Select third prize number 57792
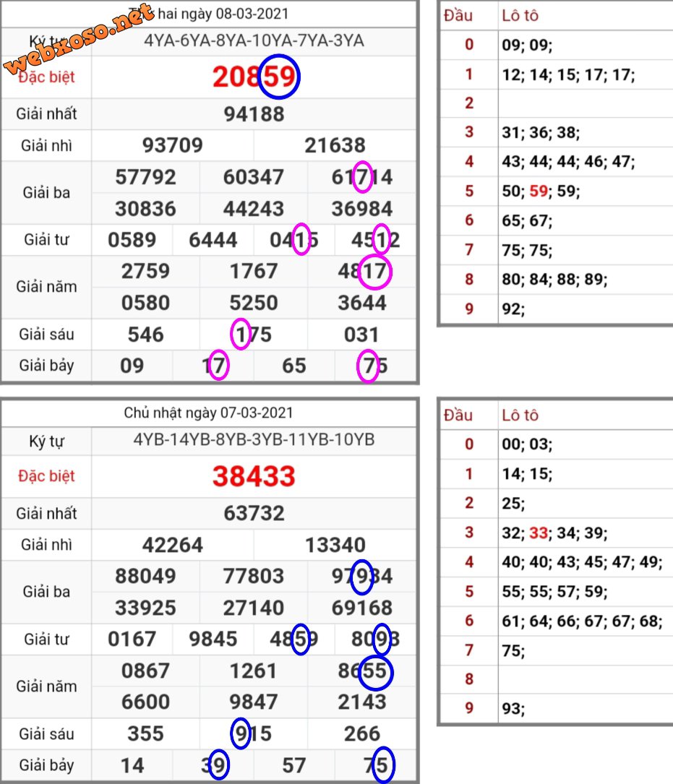Viewport: 673px width, 784px height. tap(145, 177)
